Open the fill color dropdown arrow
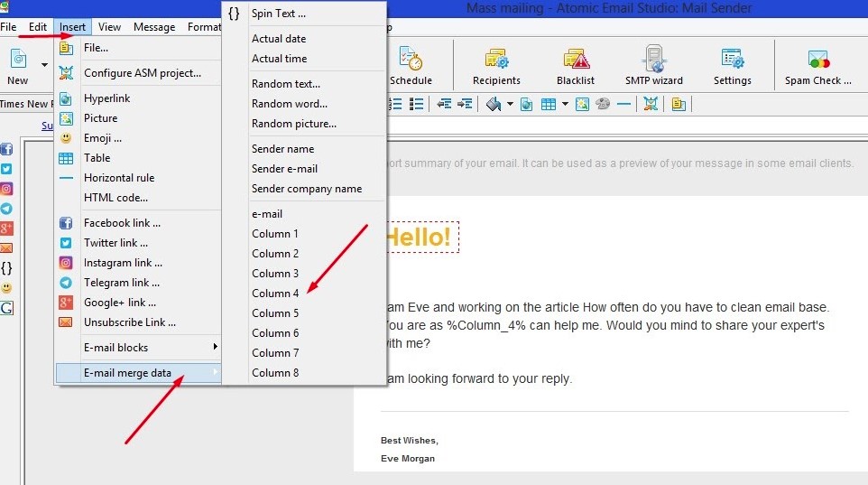 (x=510, y=104)
